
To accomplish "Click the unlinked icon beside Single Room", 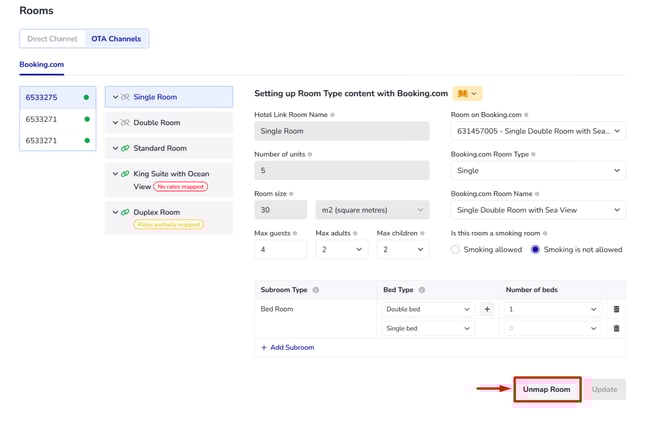I will (125, 97).
